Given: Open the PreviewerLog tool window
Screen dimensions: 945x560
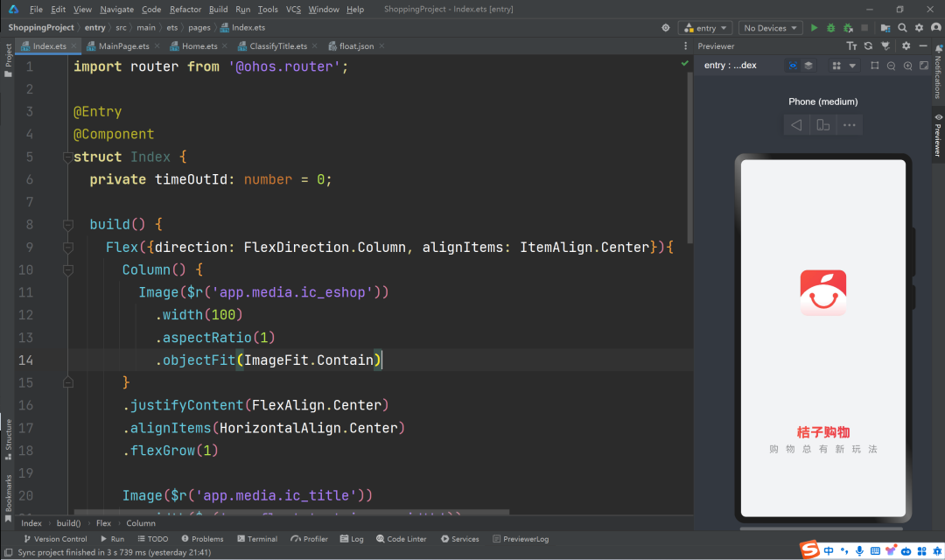Looking at the screenshot, I should [x=521, y=539].
